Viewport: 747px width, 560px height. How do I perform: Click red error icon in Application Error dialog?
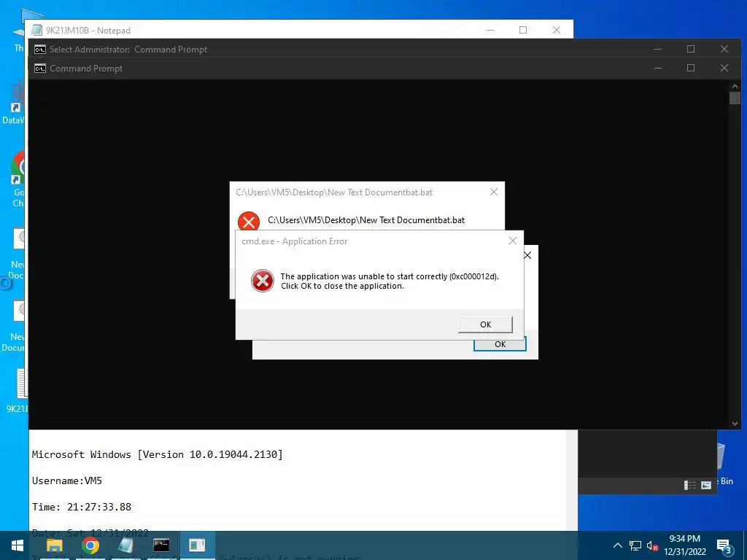point(263,281)
